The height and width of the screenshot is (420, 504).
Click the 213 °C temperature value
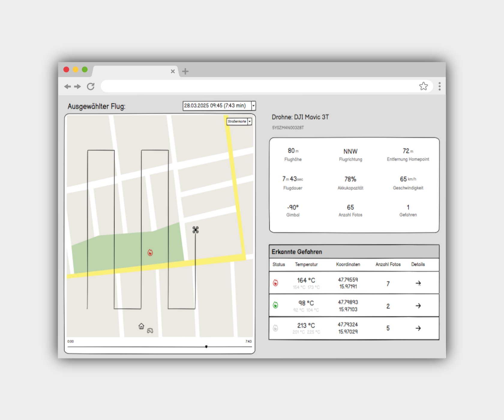point(306,325)
